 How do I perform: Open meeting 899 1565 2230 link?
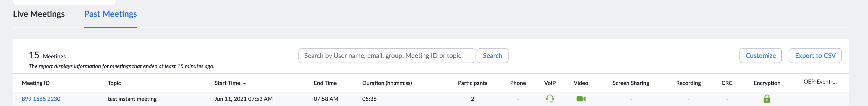pos(41,99)
